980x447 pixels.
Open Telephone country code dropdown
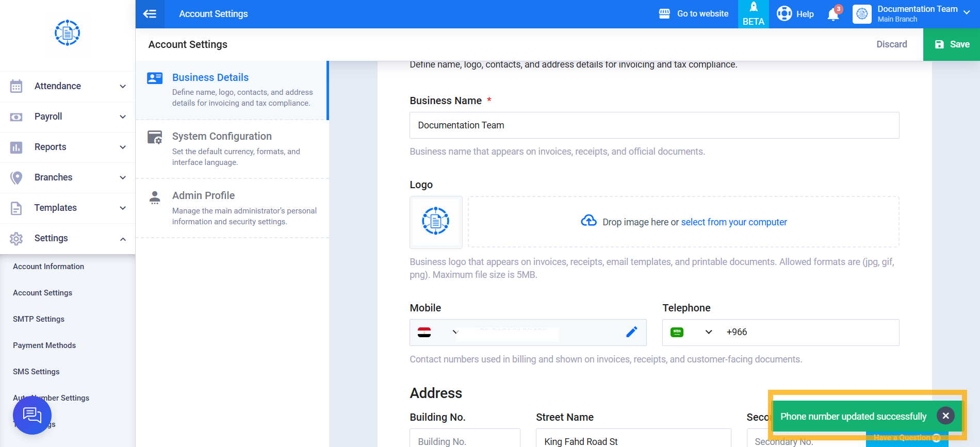[x=691, y=332]
